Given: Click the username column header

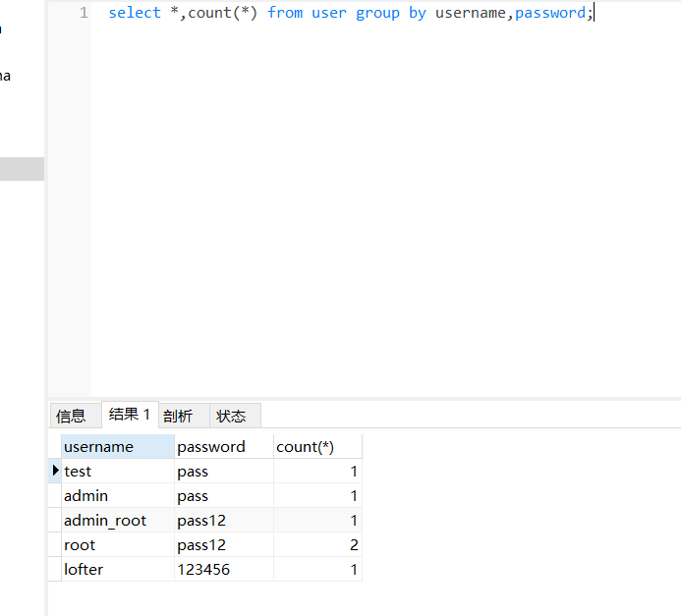Looking at the screenshot, I should tap(118, 447).
